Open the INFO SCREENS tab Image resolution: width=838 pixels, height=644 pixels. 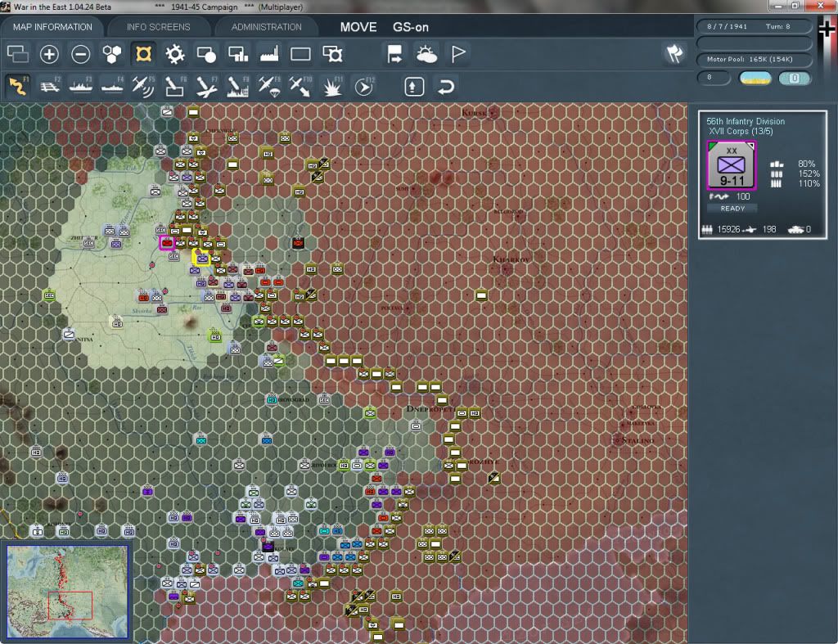click(x=158, y=27)
